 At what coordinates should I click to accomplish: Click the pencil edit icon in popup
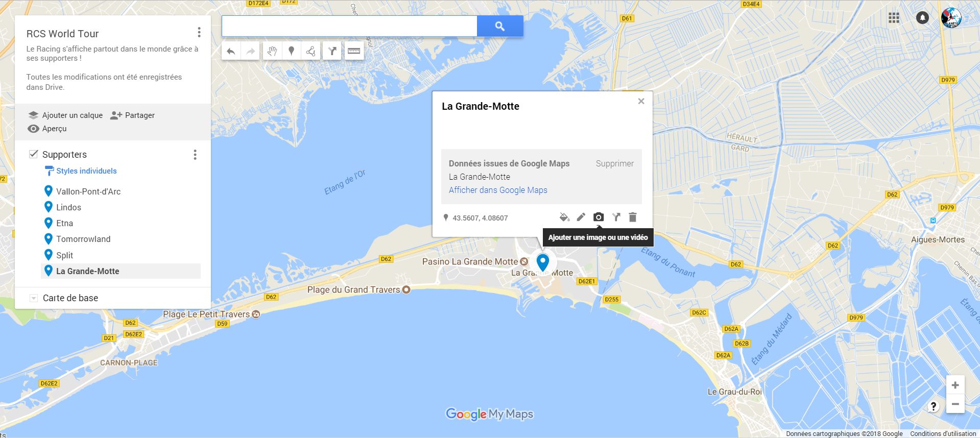(x=581, y=217)
